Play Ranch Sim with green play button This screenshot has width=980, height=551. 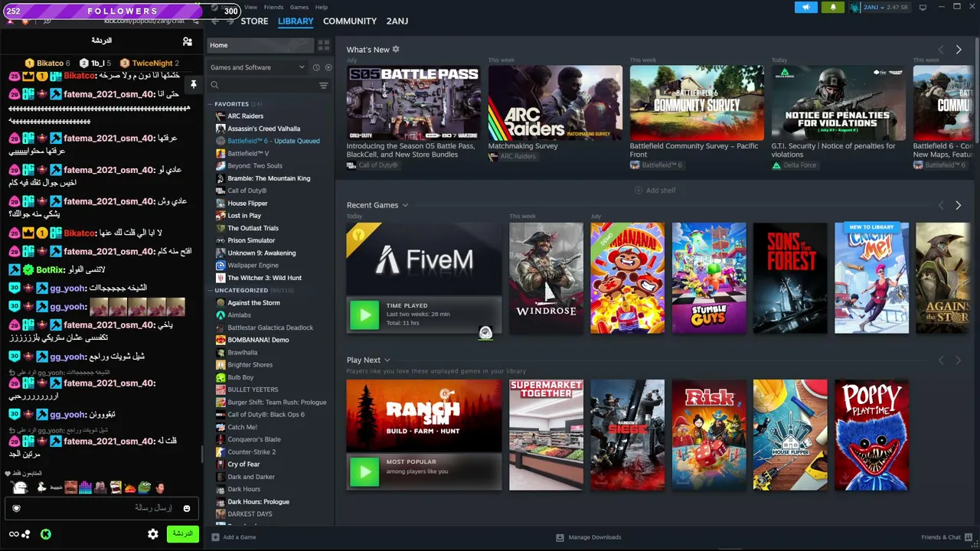(x=364, y=471)
